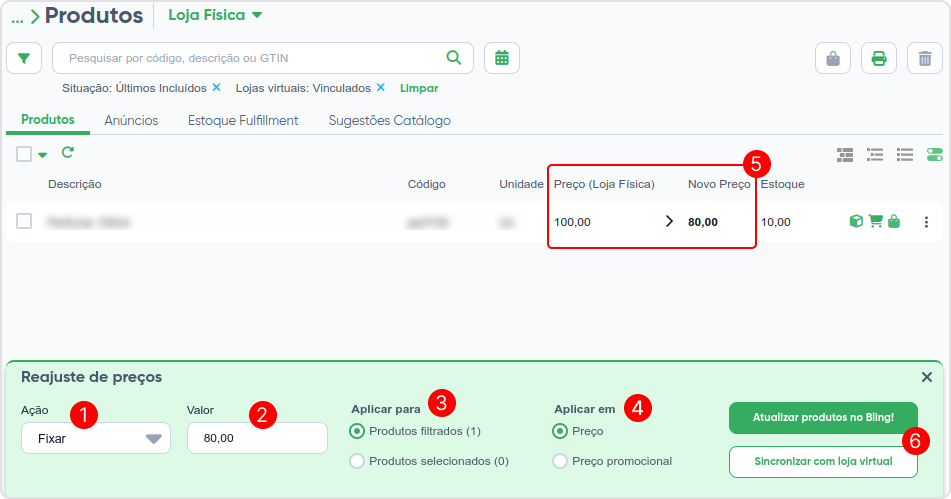Click the printer icon button
The width and height of the screenshot is (951, 499).
pyautogui.click(x=879, y=58)
